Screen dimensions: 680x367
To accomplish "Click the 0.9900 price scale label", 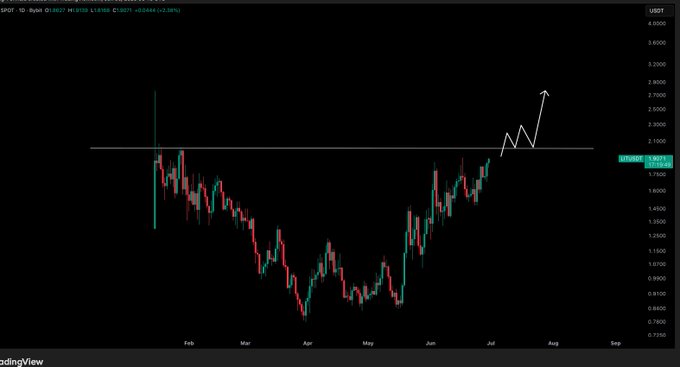I will pyautogui.click(x=657, y=279).
